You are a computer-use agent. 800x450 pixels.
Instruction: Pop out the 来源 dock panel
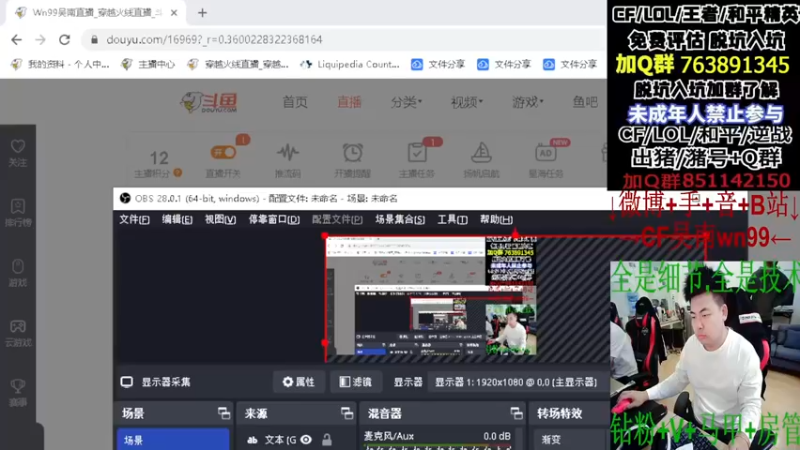click(347, 413)
